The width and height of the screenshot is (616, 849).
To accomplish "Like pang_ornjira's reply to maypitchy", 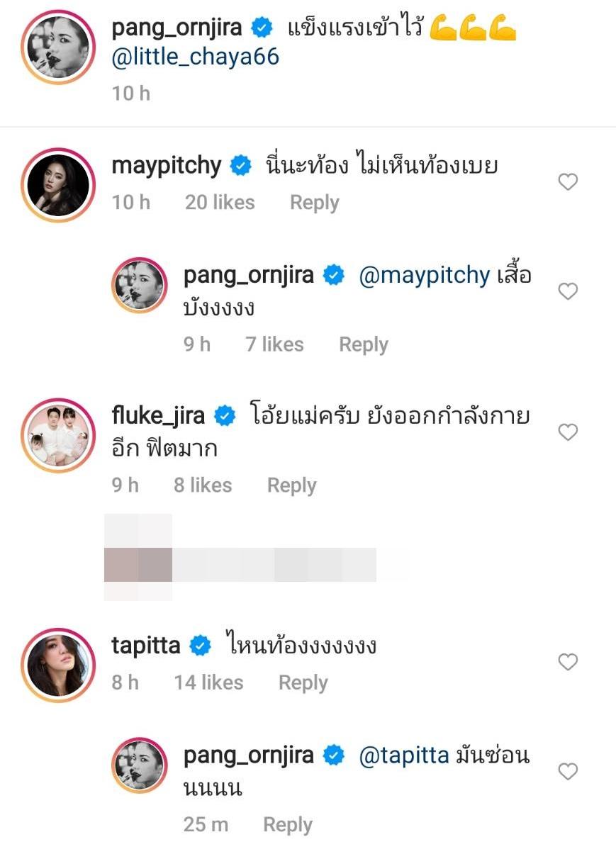I will 568,291.
